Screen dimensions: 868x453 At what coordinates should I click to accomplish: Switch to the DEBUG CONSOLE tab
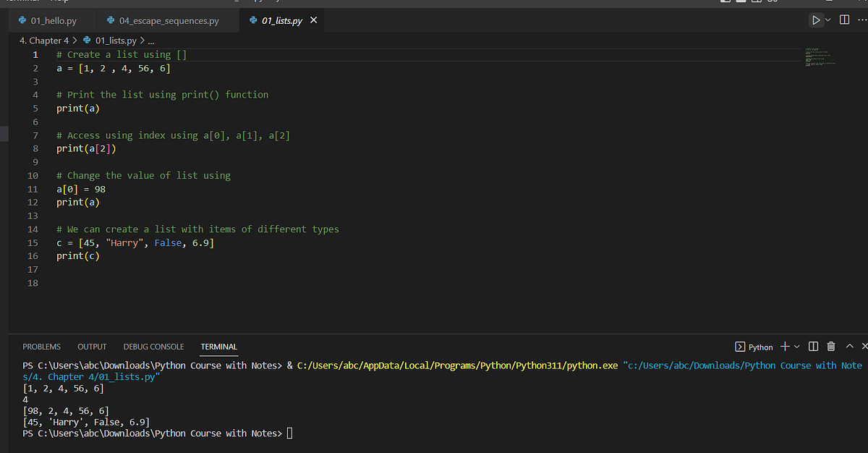[153, 347]
